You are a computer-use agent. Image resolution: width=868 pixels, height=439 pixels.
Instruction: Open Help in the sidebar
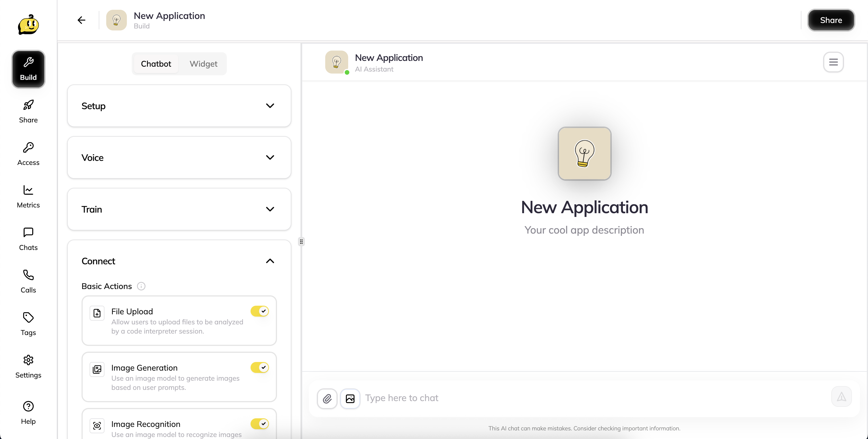pos(28,413)
